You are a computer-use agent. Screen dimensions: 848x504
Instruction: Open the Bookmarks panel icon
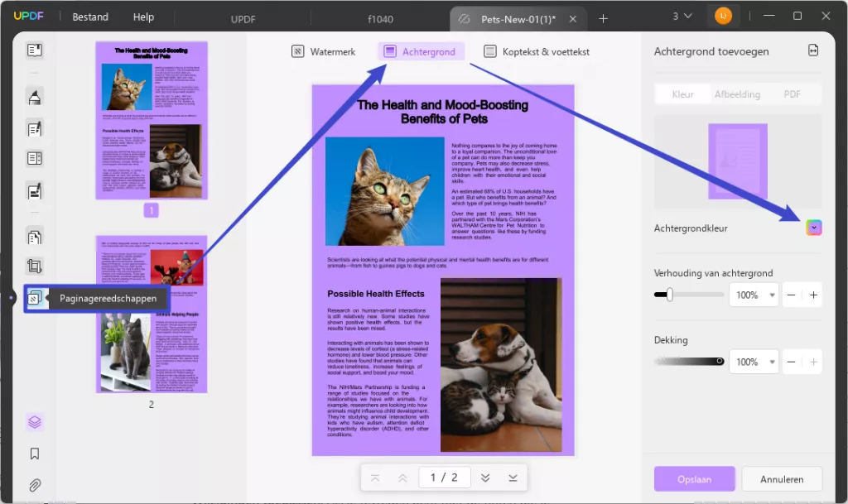pos(35,454)
